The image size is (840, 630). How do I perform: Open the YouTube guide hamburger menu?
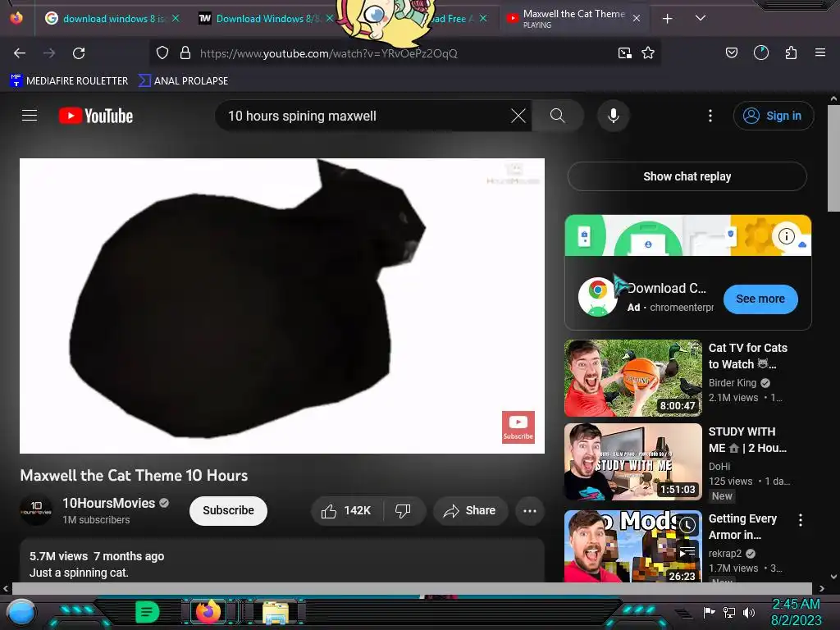point(30,115)
